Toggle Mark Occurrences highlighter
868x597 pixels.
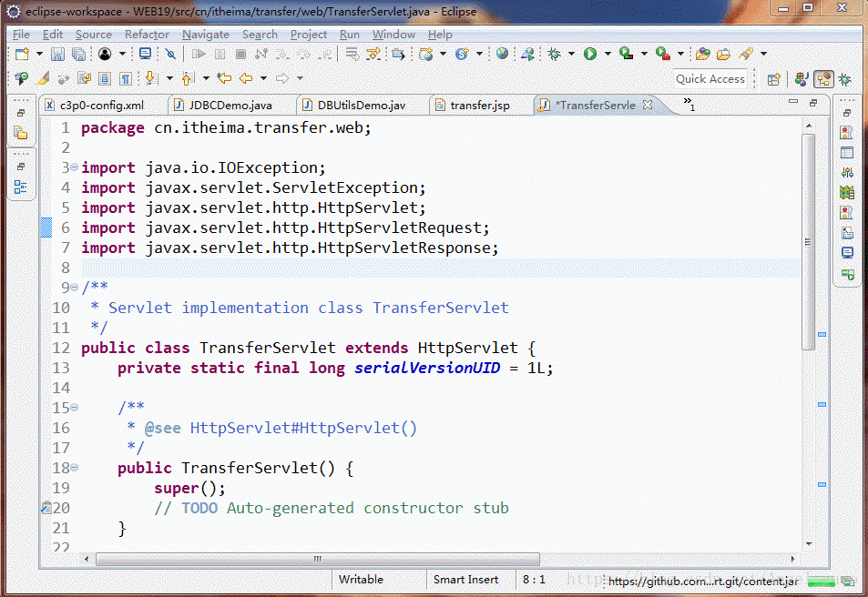click(43, 78)
